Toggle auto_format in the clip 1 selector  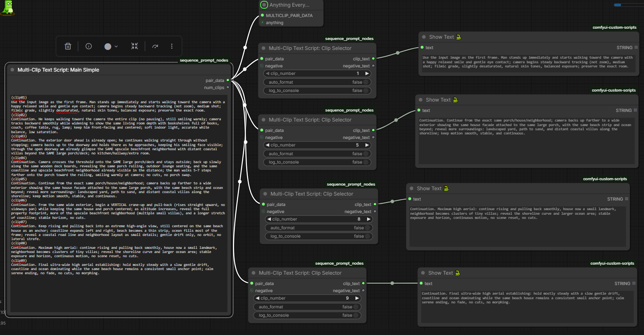tap(317, 82)
